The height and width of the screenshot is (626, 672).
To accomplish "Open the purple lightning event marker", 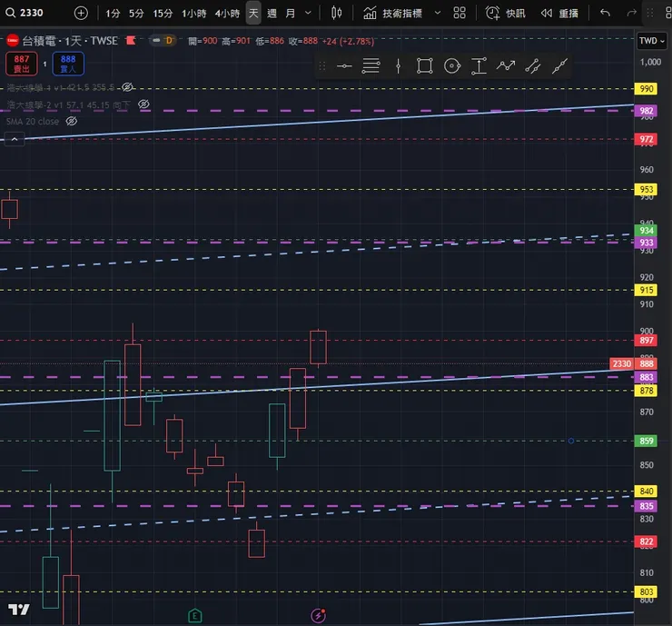I will 318,616.
